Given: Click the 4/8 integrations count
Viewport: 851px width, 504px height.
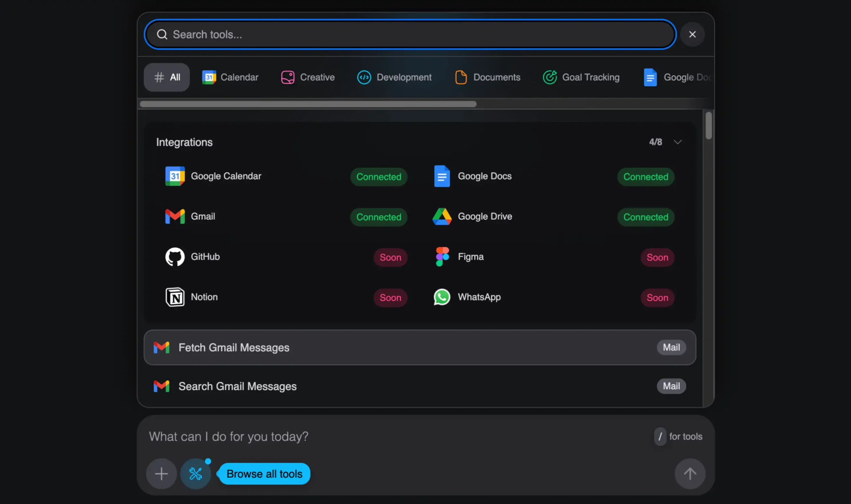Looking at the screenshot, I should coord(656,142).
